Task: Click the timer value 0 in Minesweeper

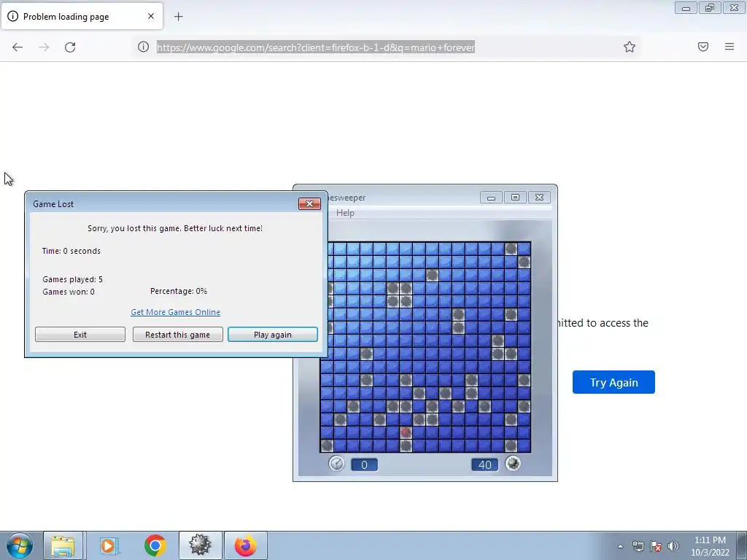Action: click(x=364, y=464)
